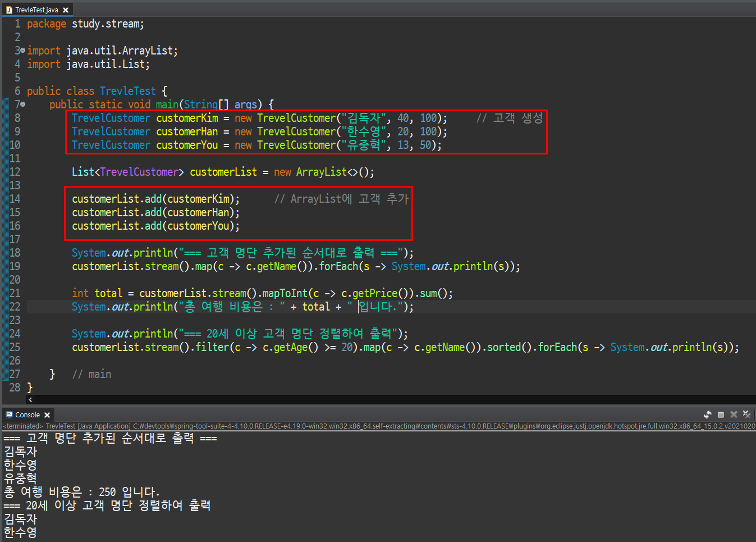The height and width of the screenshot is (542, 756).
Task: Click the Java file icon on TrevleTest.java tab
Action: [x=8, y=10]
